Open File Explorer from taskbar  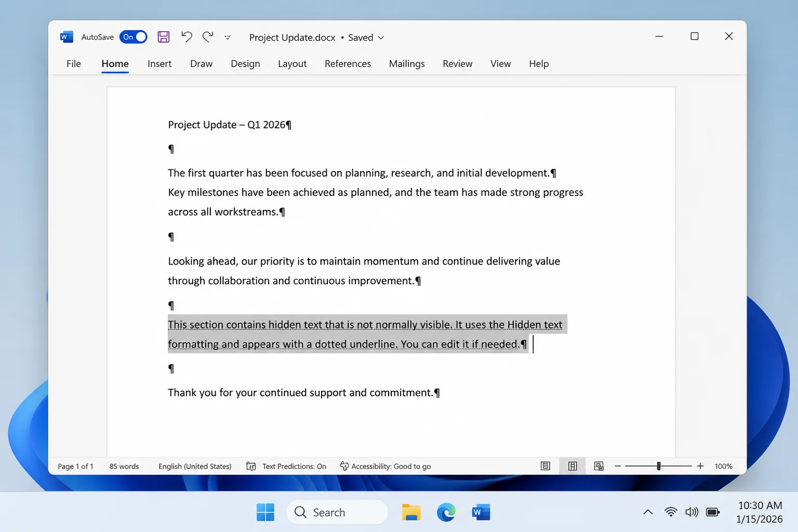tap(411, 512)
